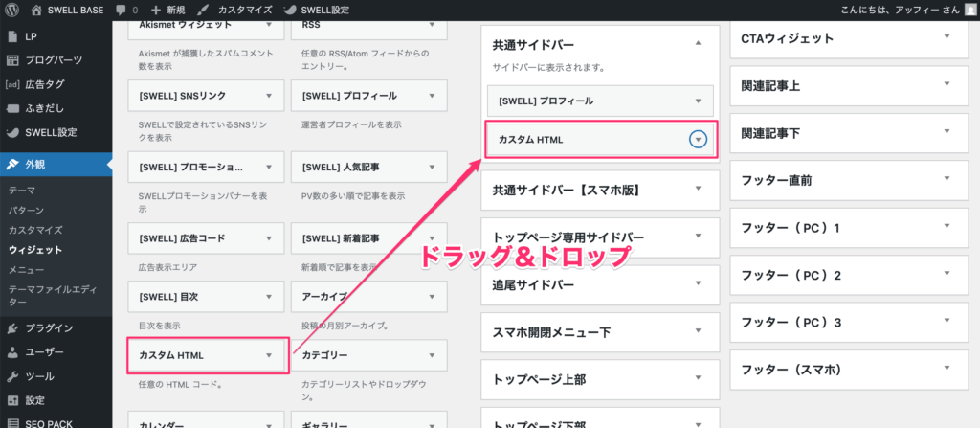The width and height of the screenshot is (980, 428).
Task: Open メニュー submenu item
Action: coord(26,270)
